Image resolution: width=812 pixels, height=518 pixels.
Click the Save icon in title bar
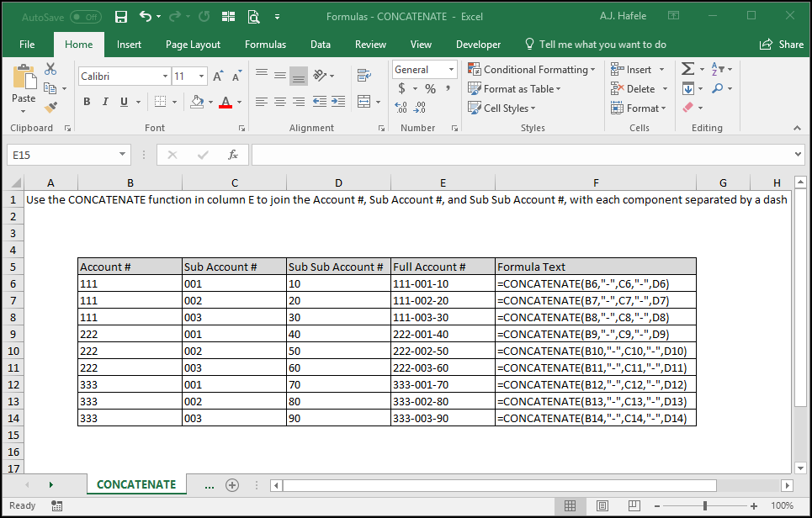point(120,17)
